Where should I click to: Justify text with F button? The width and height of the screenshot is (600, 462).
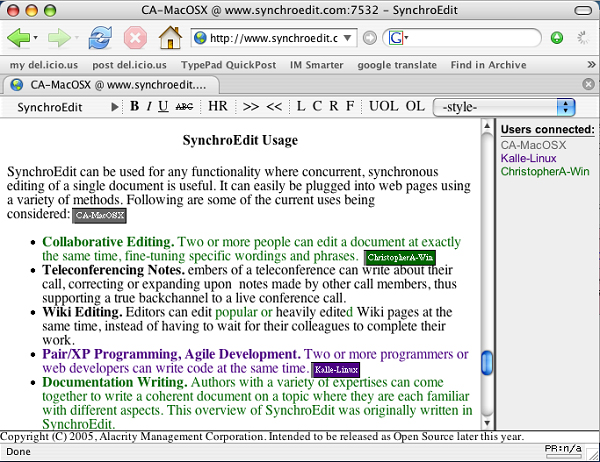point(350,106)
